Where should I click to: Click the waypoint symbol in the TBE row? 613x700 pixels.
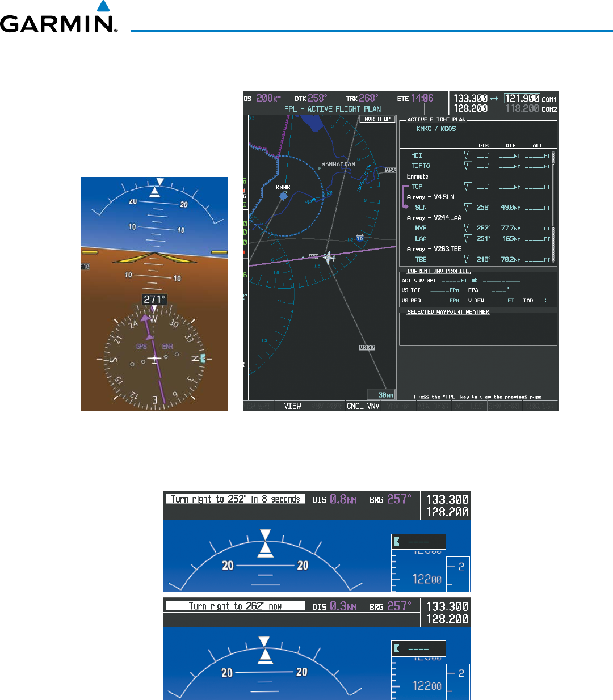coord(467,259)
